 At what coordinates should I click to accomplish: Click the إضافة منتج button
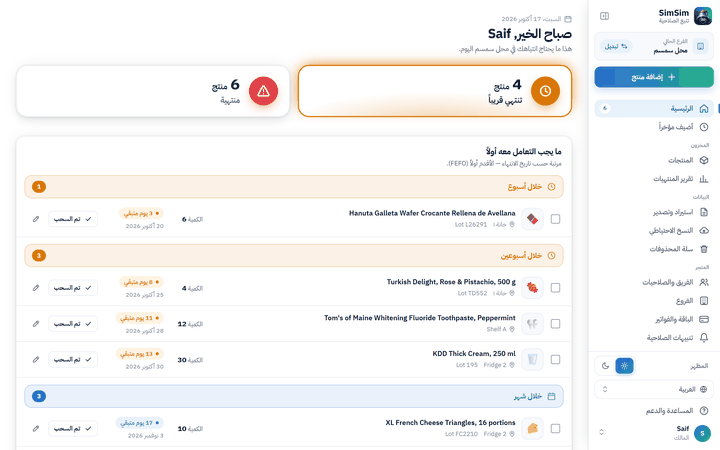pyautogui.click(x=654, y=77)
